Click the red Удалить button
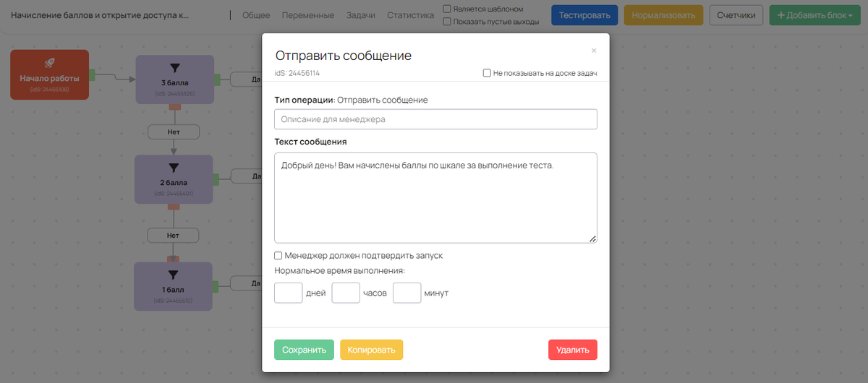The width and height of the screenshot is (868, 383). pos(572,350)
